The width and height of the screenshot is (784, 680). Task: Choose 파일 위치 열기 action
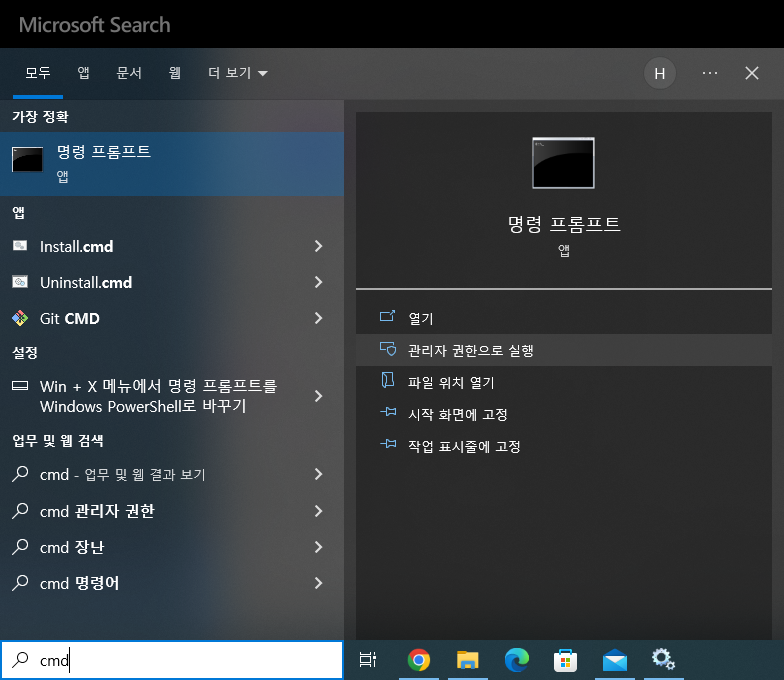tap(564, 382)
